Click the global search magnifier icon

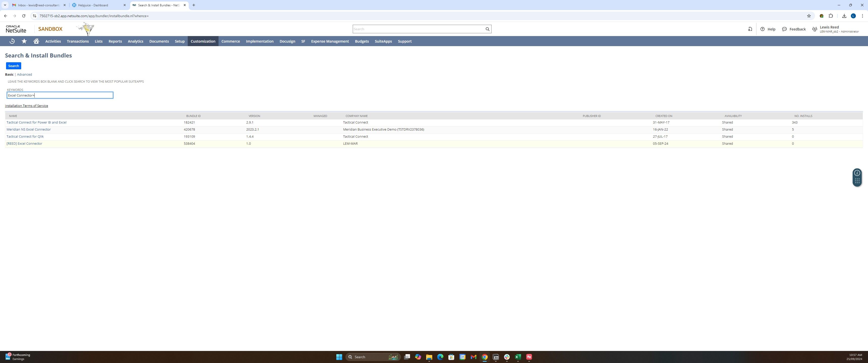click(487, 29)
